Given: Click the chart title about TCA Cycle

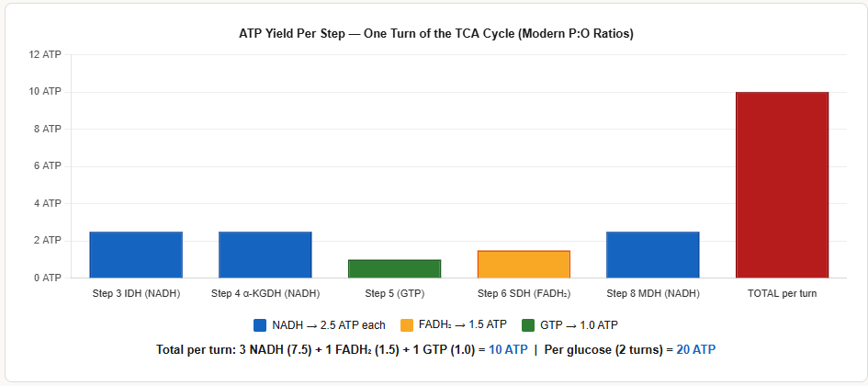Looking at the screenshot, I should (x=436, y=34).
